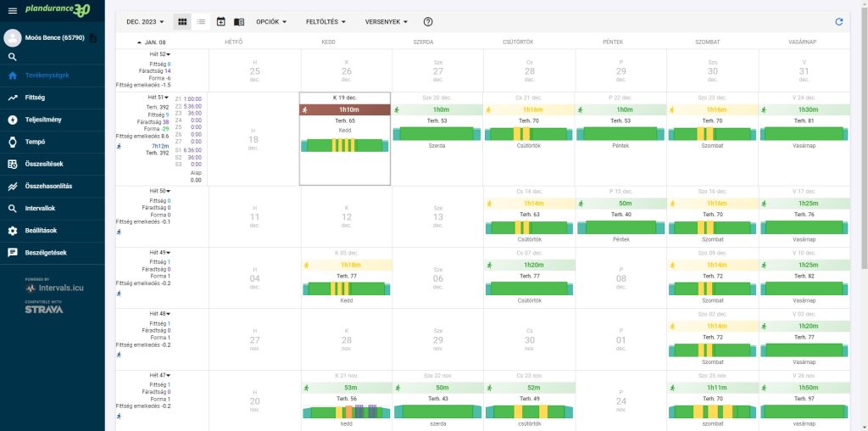This screenshot has height=431, width=868.
Task: Click the document icon next to Moós Bence
Action: tap(92, 38)
